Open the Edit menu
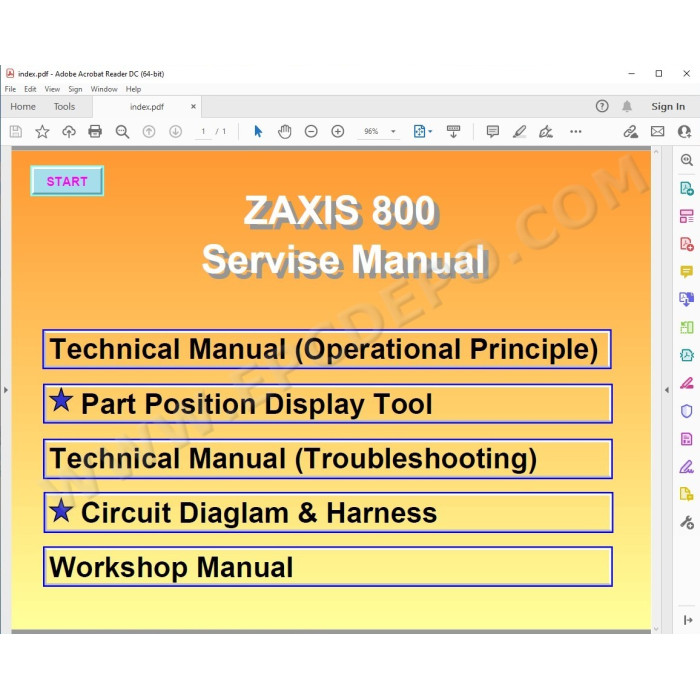This screenshot has width=700, height=700. [x=30, y=89]
